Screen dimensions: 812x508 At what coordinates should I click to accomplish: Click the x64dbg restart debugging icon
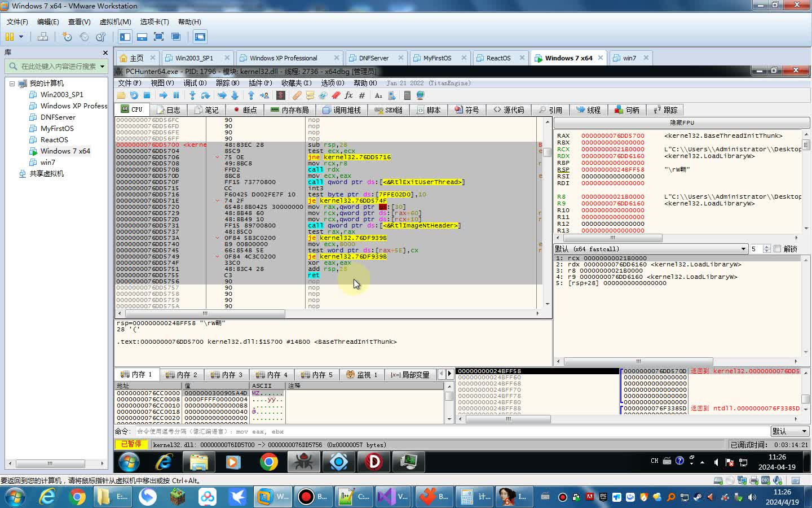[x=134, y=95]
